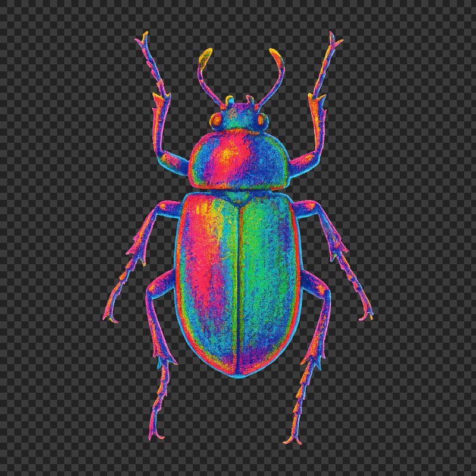The image size is (476, 476).
Task: Click the right middle leg's foot
Action: (x=365, y=312)
